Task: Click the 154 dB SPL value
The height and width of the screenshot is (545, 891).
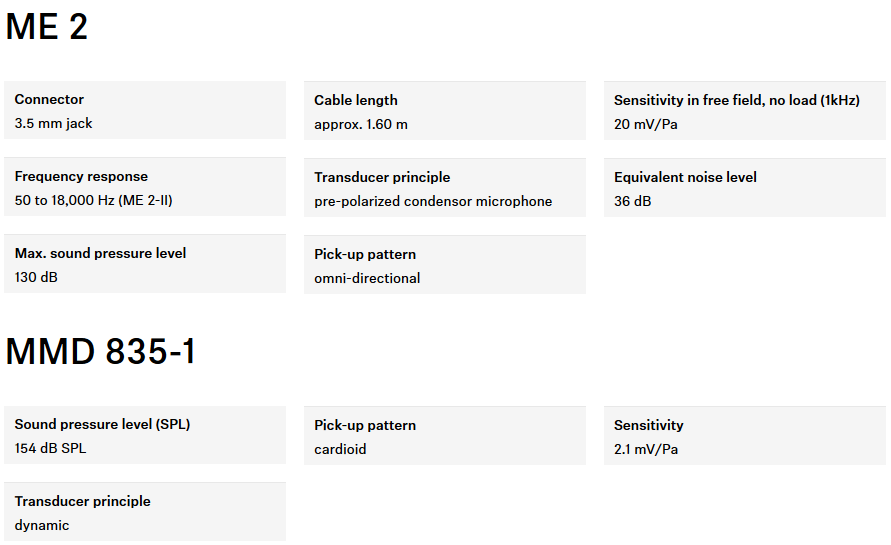Action: (51, 449)
